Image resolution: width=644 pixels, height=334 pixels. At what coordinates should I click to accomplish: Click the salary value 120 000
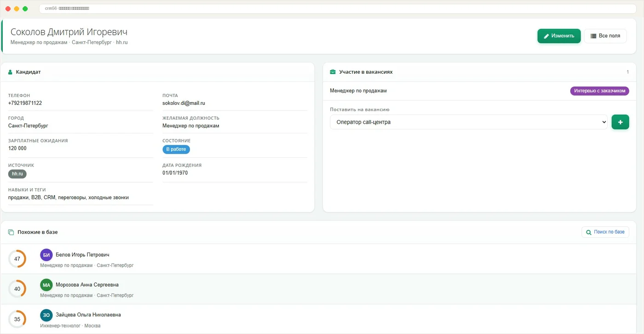(x=17, y=148)
